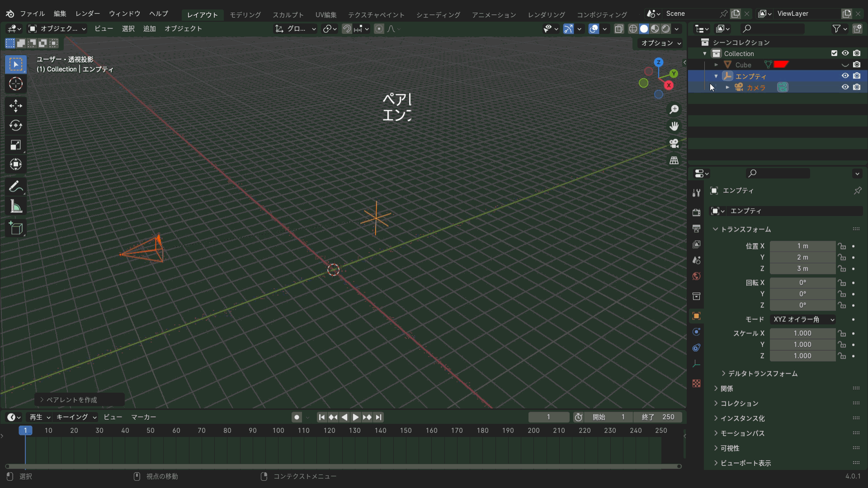Toggle camera view in viewport
This screenshot has width=868, height=488.
[674, 144]
